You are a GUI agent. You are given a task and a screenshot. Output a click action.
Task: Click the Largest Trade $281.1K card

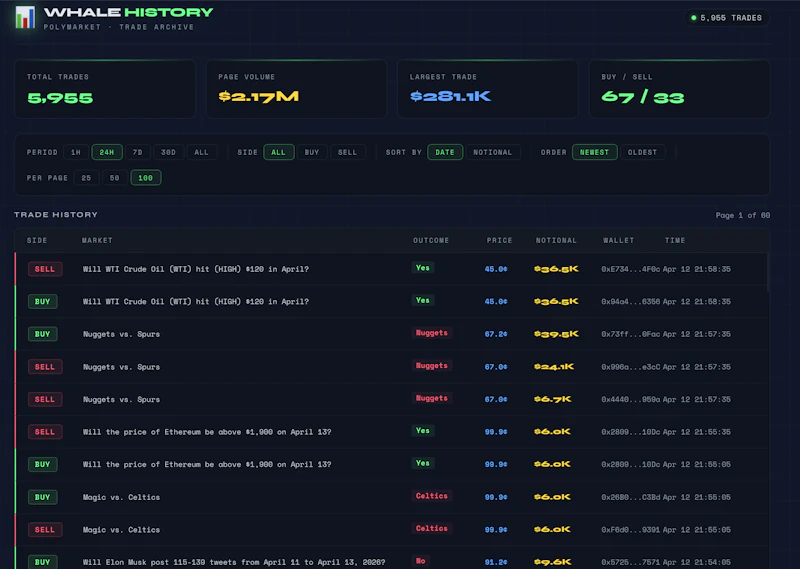[x=488, y=89]
